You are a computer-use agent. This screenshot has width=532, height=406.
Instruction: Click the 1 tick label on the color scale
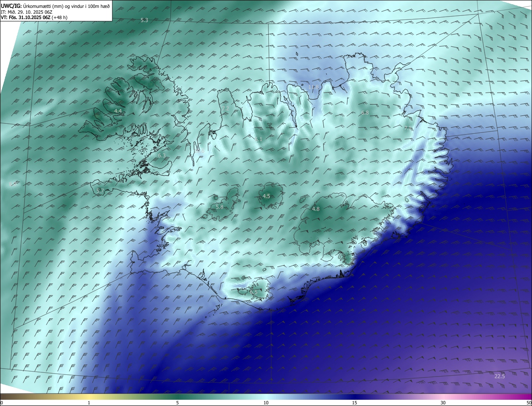[89, 403]
